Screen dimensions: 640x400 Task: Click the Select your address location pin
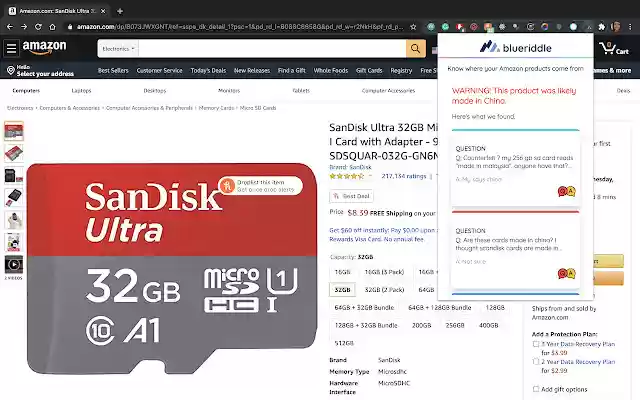11,70
